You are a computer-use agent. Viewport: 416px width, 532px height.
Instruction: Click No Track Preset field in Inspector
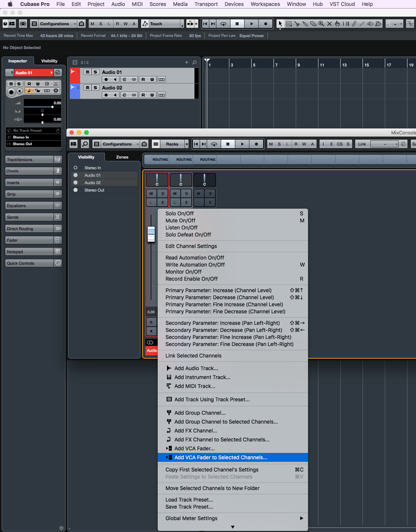point(33,131)
